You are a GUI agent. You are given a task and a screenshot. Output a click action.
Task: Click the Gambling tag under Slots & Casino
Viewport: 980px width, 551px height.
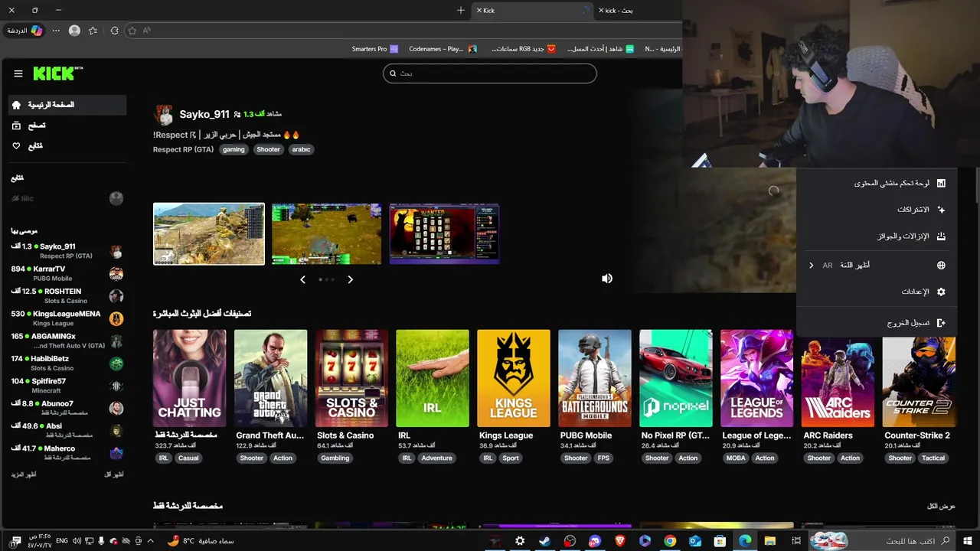point(335,458)
